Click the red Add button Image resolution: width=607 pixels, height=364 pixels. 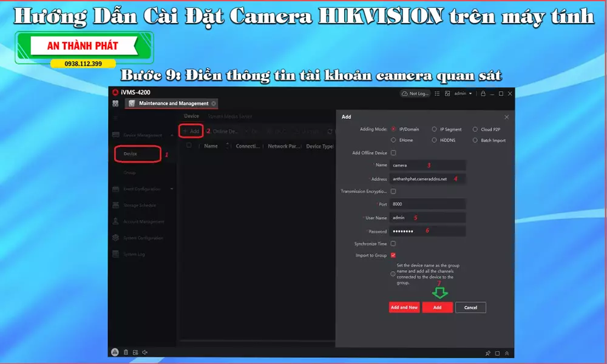438,308
